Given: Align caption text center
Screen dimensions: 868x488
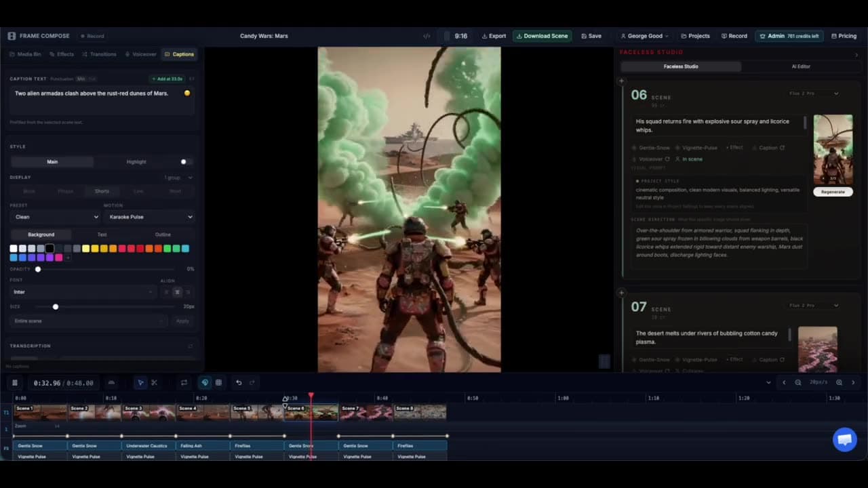Looking at the screenshot, I should click(177, 292).
